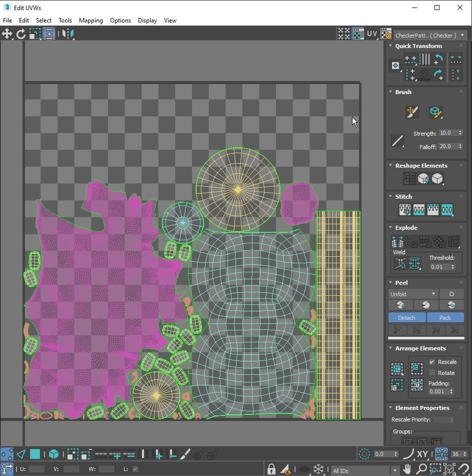Click the Straighten Selection icon in Reshape Elements
The image size is (472, 476).
[x=409, y=179]
